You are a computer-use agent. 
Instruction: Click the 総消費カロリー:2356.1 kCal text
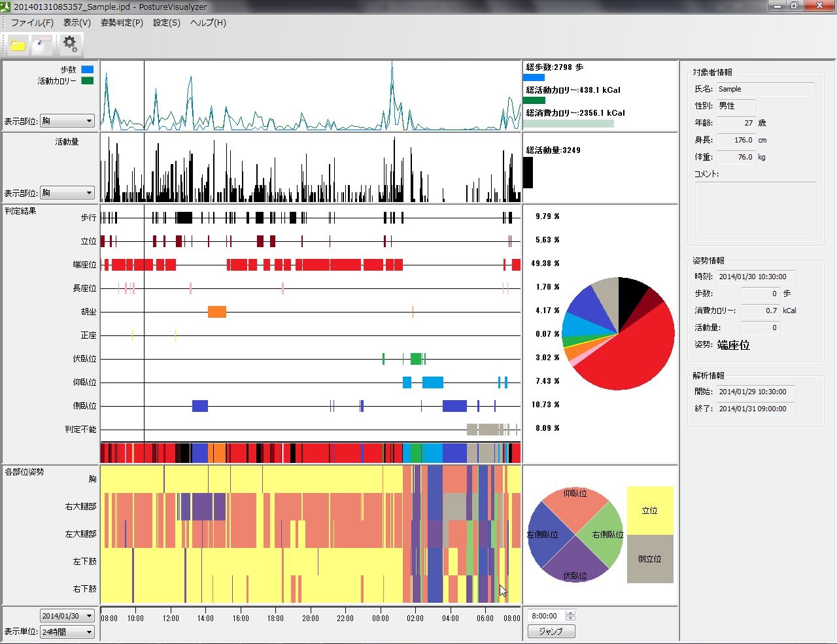coord(575,113)
